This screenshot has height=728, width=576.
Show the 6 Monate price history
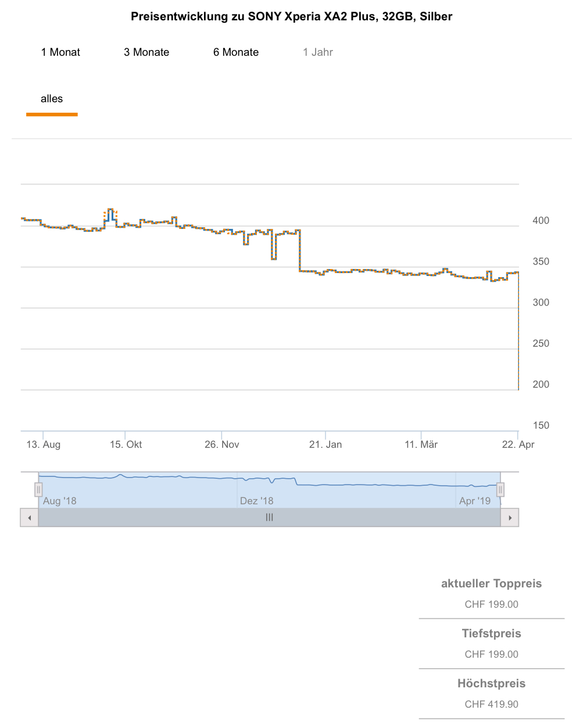(x=236, y=52)
